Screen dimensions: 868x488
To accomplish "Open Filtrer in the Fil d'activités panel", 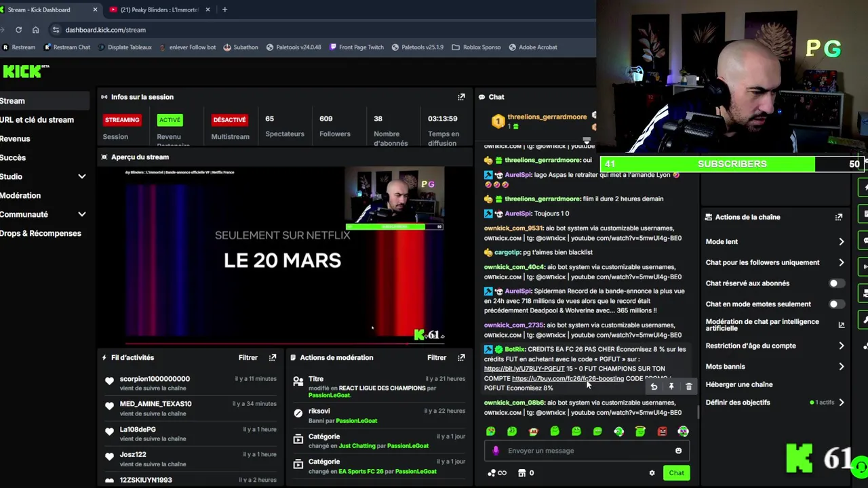I will coord(248,358).
